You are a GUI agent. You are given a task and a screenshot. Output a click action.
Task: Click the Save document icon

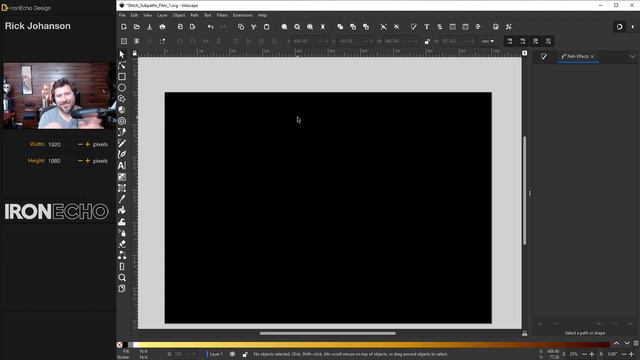[x=149, y=27]
